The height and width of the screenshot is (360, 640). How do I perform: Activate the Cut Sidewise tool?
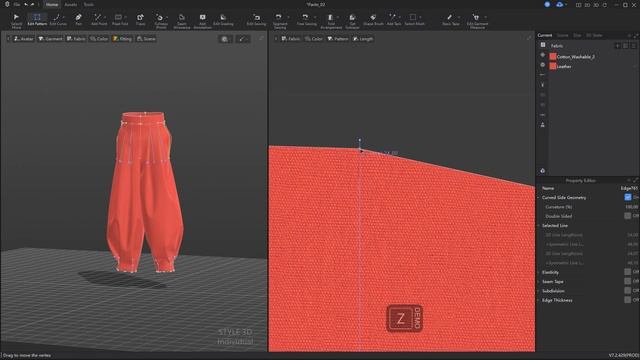[352, 20]
